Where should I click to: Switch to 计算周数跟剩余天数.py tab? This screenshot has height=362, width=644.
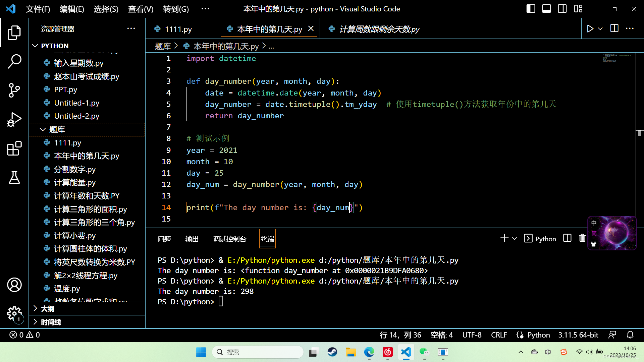click(379, 29)
